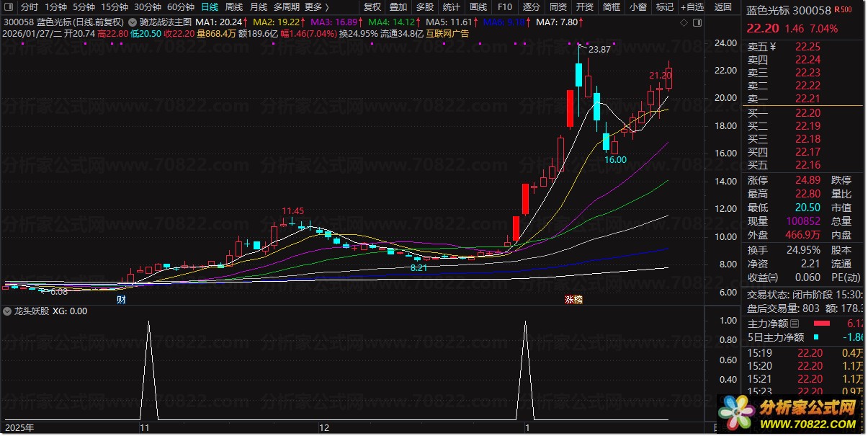Screen dimensions: 868x436
Task: Click the 同资 toolbar button
Action: click(x=558, y=6)
